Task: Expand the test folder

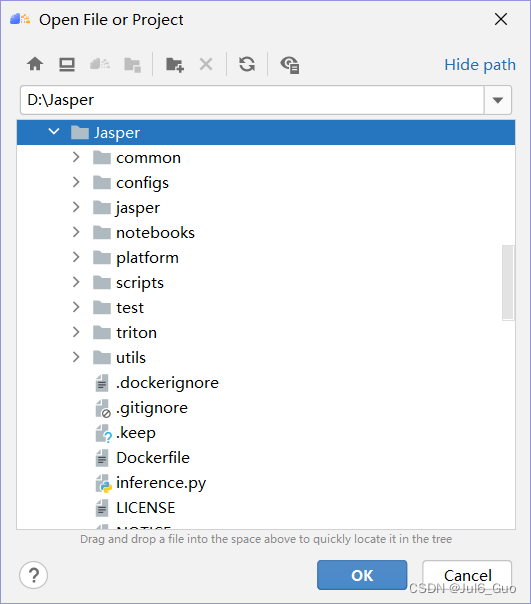Action: (76, 307)
